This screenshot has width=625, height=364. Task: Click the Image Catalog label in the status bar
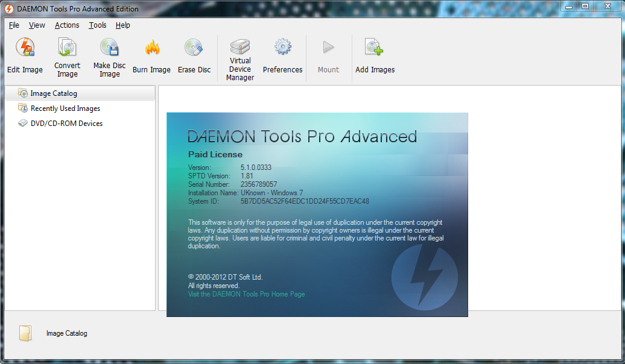(x=66, y=333)
